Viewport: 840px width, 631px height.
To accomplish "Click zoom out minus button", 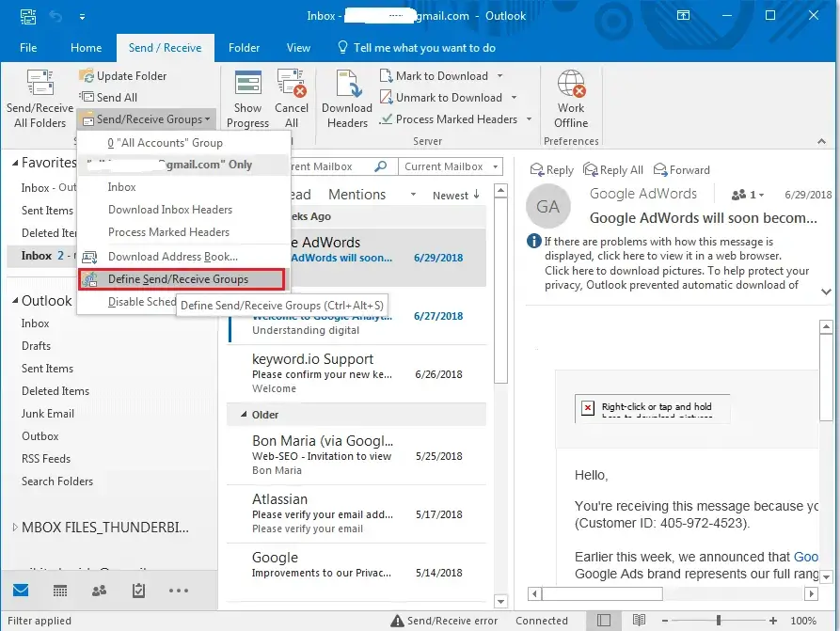I will pyautogui.click(x=664, y=621).
